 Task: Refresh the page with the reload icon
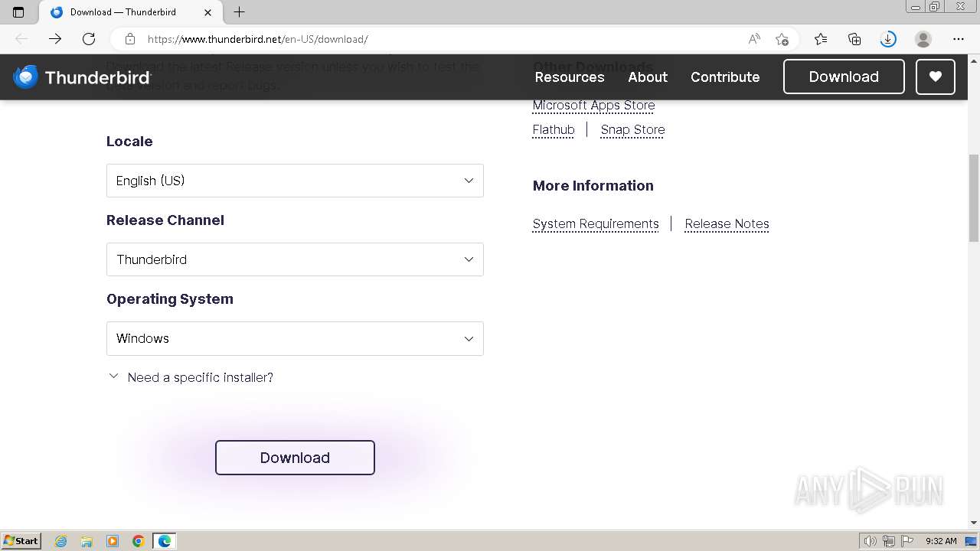tap(89, 39)
